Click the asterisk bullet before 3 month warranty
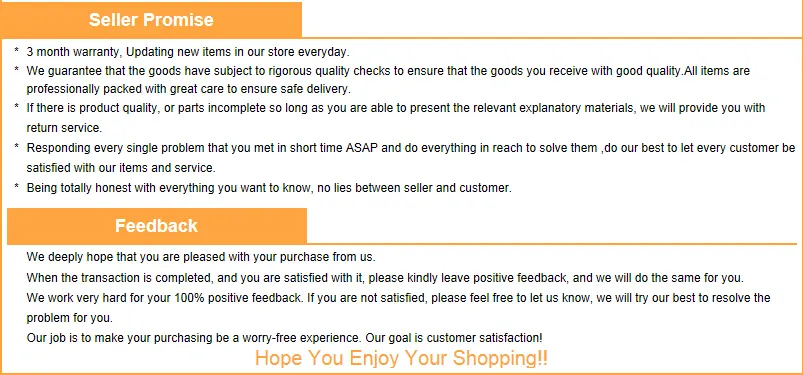 [16, 50]
